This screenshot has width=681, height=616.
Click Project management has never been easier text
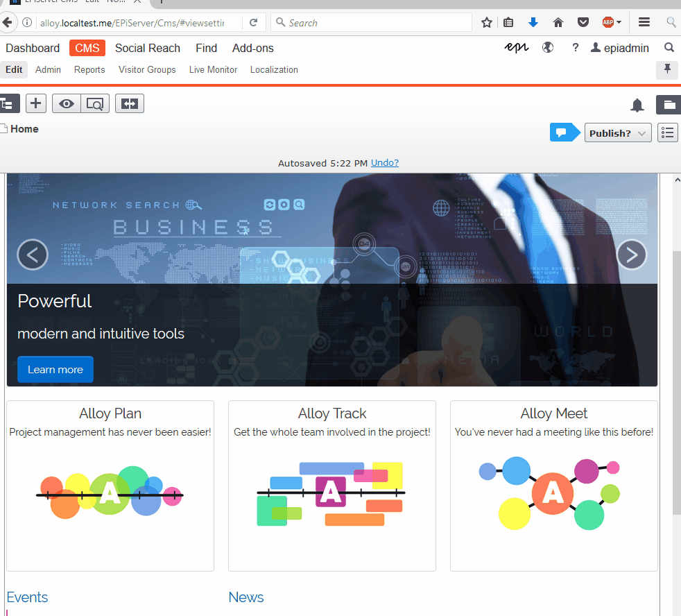(110, 432)
